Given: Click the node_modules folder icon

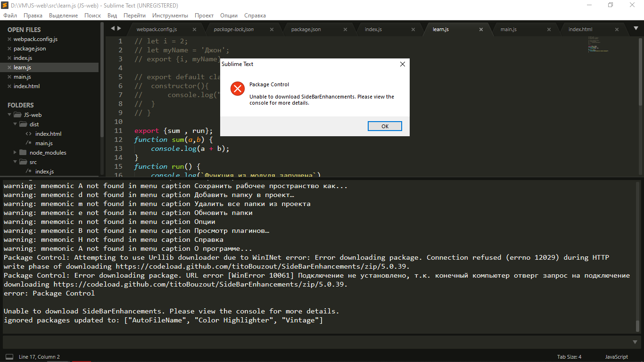Looking at the screenshot, I should coord(24,152).
